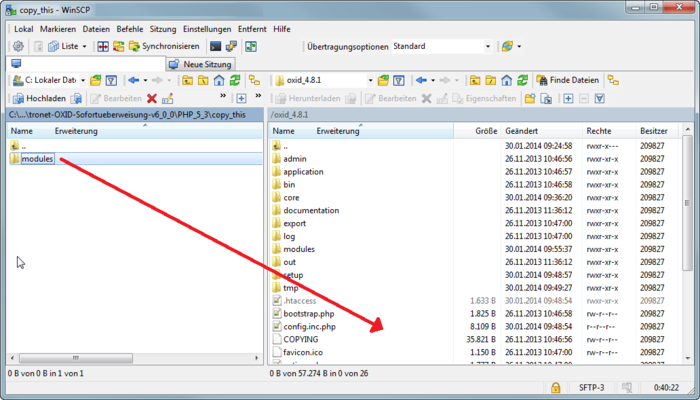
Task: Open the Einstellungen menu
Action: (x=207, y=29)
